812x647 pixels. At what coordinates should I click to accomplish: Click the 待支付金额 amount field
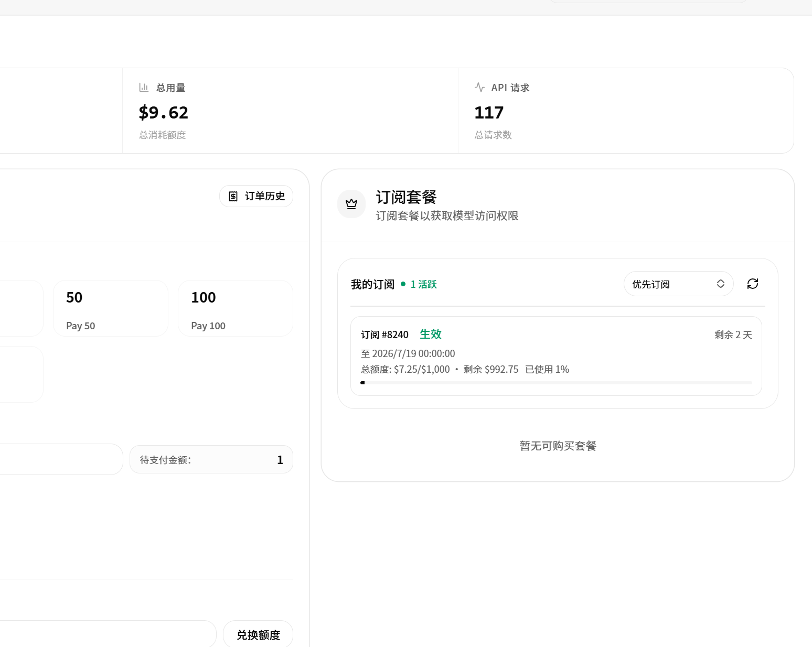coord(211,460)
